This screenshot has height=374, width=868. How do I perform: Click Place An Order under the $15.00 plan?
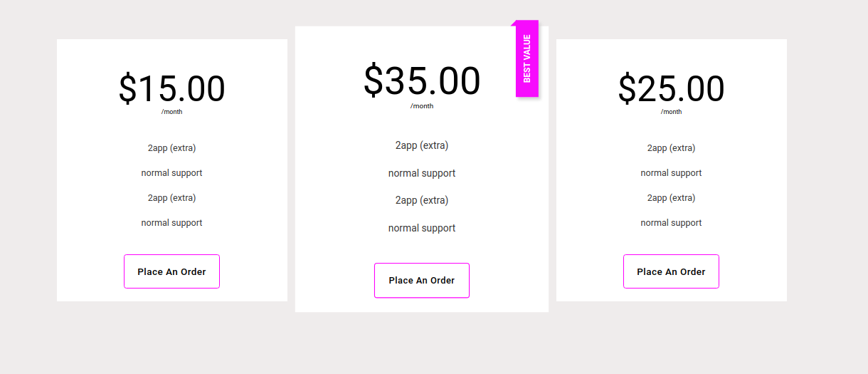pos(171,271)
